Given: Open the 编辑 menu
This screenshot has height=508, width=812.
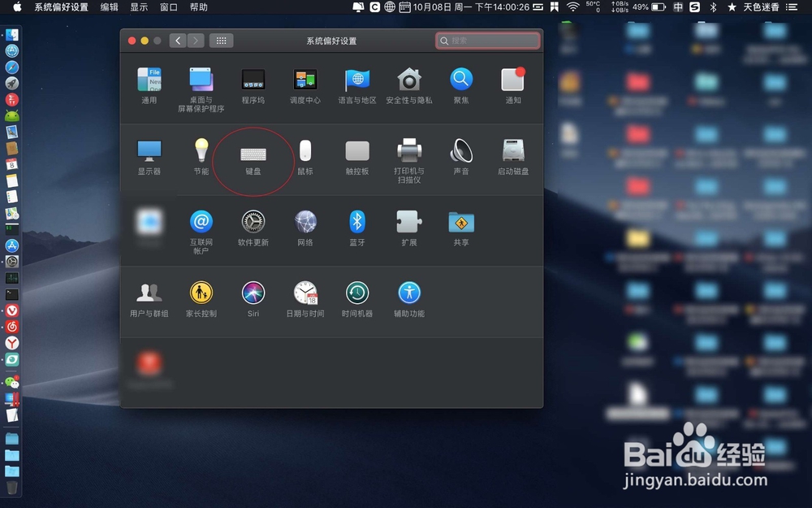Looking at the screenshot, I should (109, 7).
